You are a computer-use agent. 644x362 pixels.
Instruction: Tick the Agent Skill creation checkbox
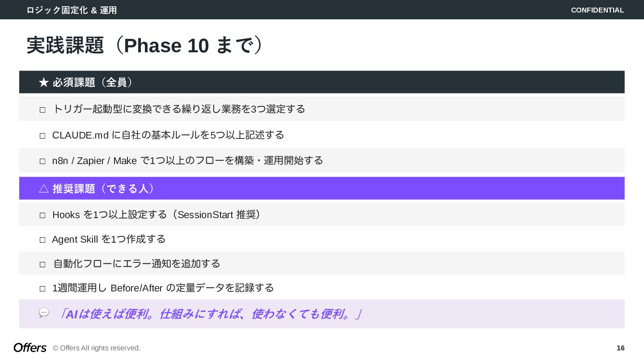tap(42, 240)
